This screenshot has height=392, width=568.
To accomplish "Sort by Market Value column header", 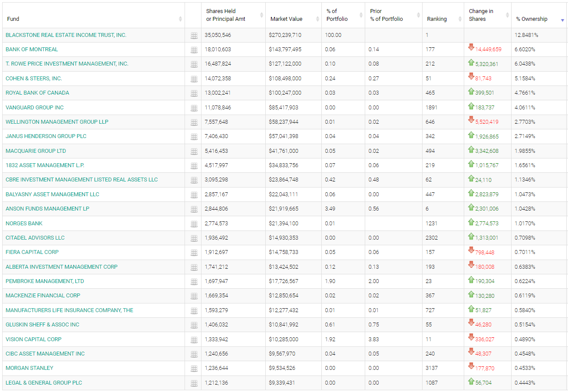I will coord(294,15).
